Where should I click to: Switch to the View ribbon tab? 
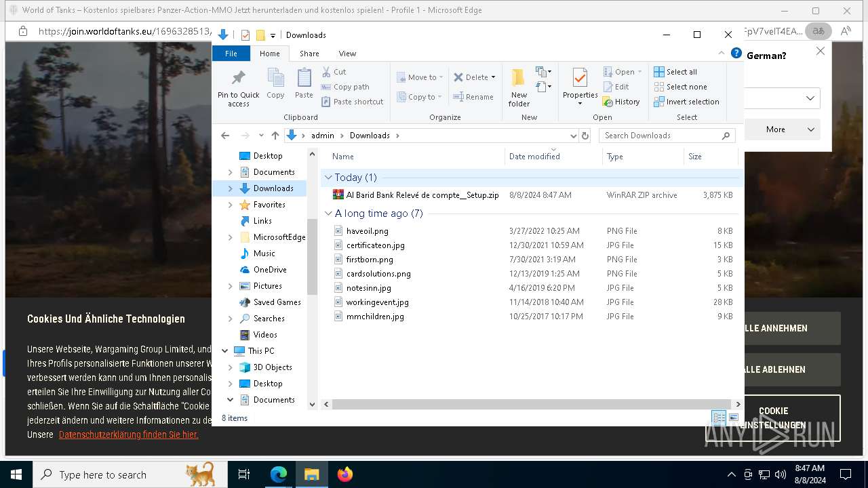pos(347,54)
